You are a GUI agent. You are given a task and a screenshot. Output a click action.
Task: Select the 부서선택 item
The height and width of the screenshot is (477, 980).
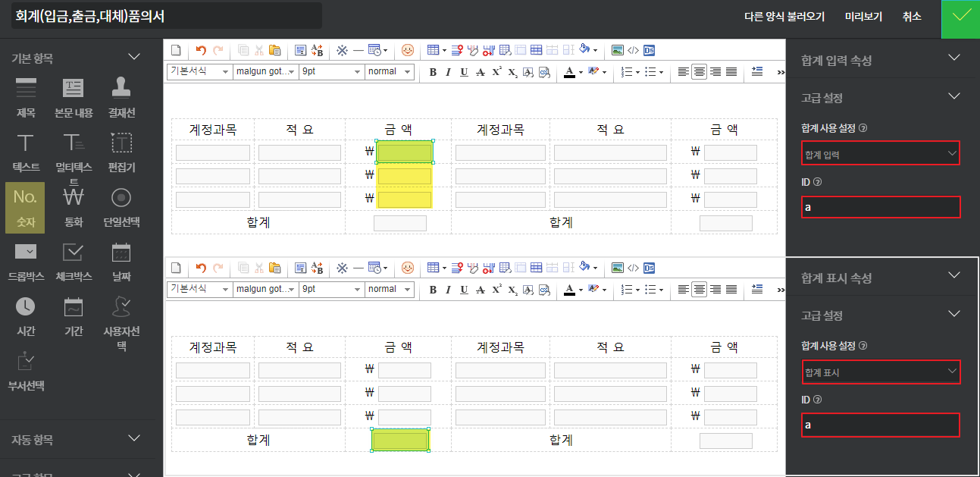[x=26, y=369]
